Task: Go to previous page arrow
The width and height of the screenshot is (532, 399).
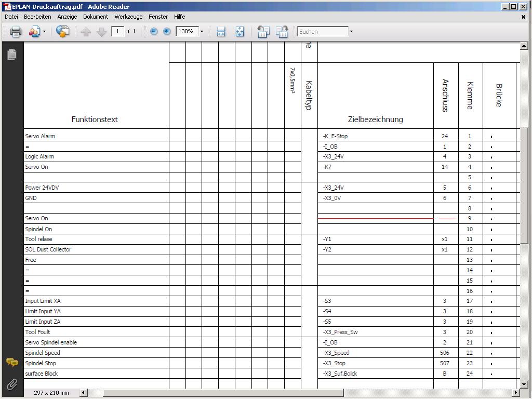Action: tap(86, 32)
